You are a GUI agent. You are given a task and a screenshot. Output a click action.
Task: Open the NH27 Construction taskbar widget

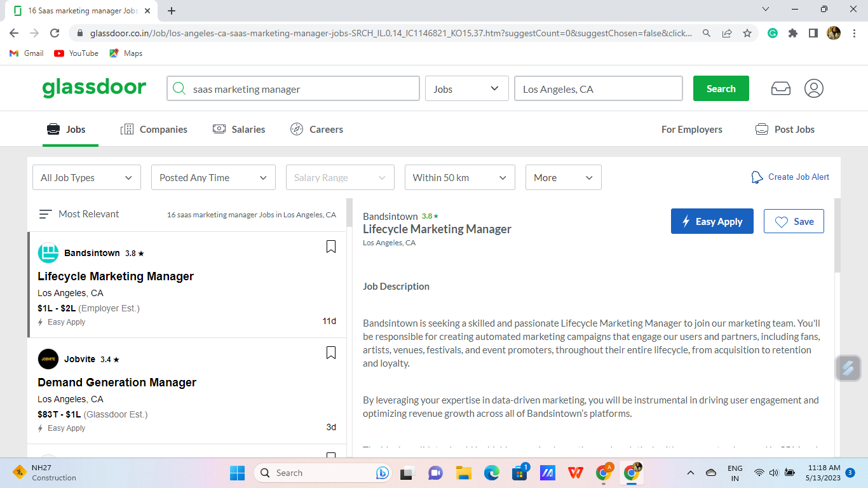click(44, 473)
